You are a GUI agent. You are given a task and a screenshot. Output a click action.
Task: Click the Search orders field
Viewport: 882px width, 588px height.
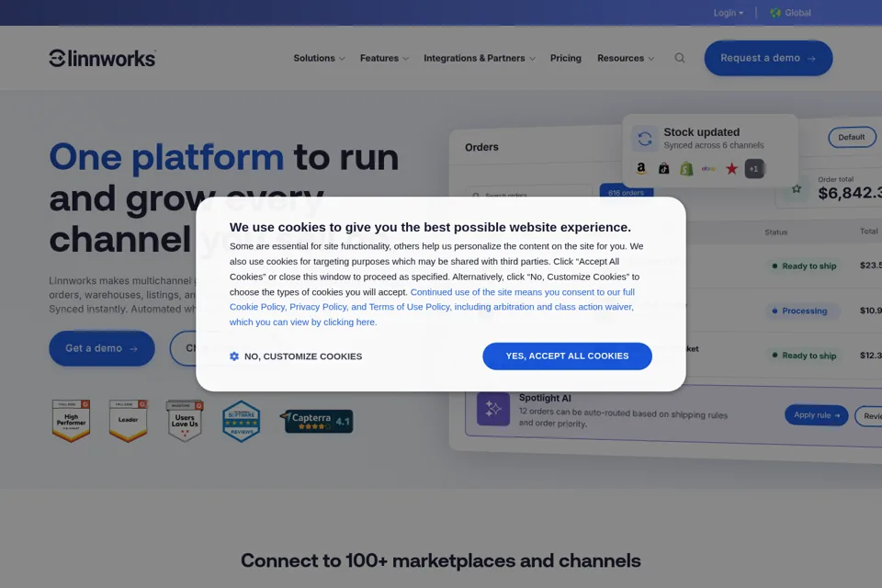coord(529,192)
